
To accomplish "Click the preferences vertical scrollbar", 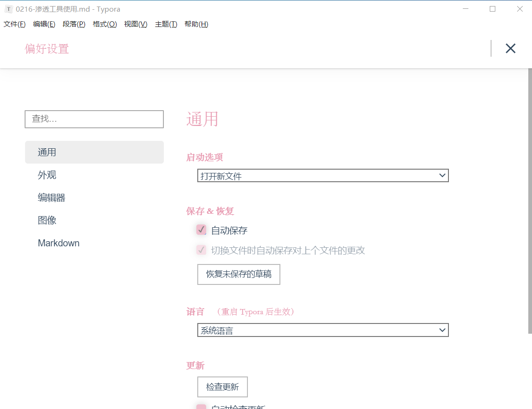I will (x=530, y=201).
